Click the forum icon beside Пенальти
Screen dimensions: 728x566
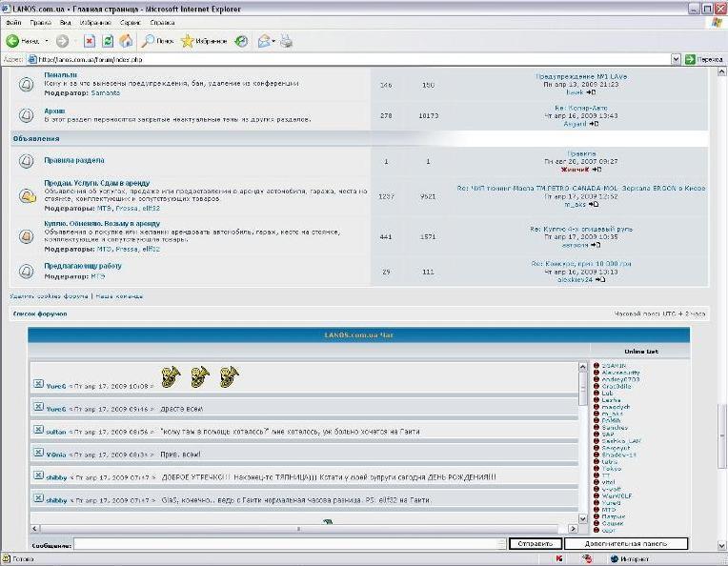click(x=26, y=84)
